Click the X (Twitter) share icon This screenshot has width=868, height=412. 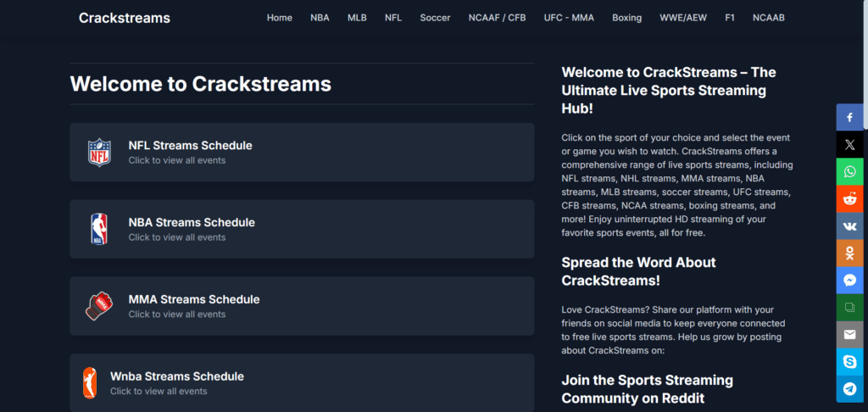(849, 144)
